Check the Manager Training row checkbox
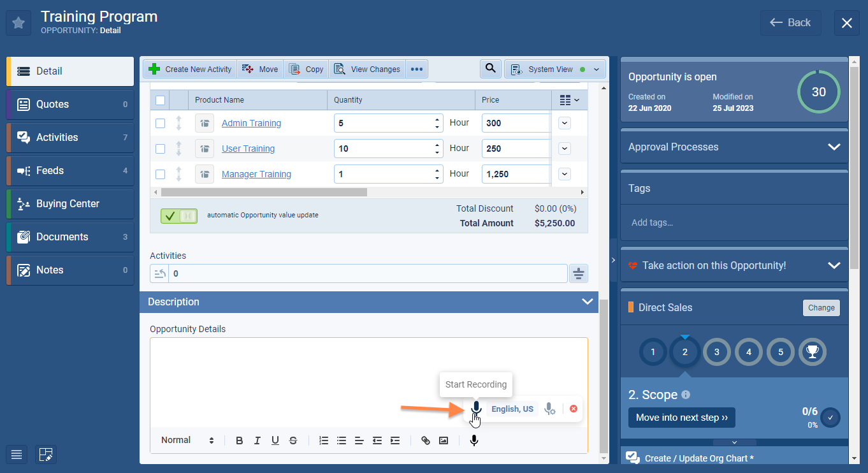The width and height of the screenshot is (868, 473). coord(160,174)
